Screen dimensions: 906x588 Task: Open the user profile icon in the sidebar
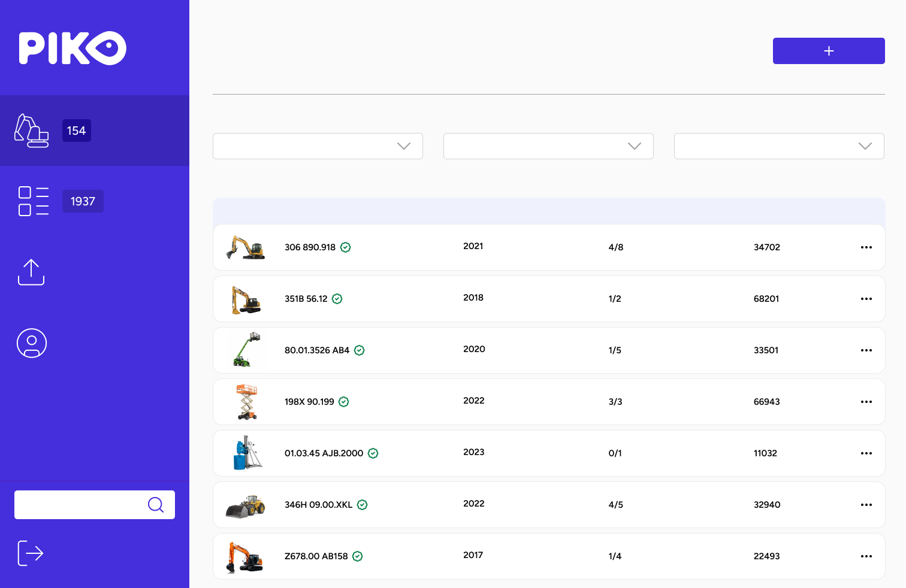click(x=32, y=343)
